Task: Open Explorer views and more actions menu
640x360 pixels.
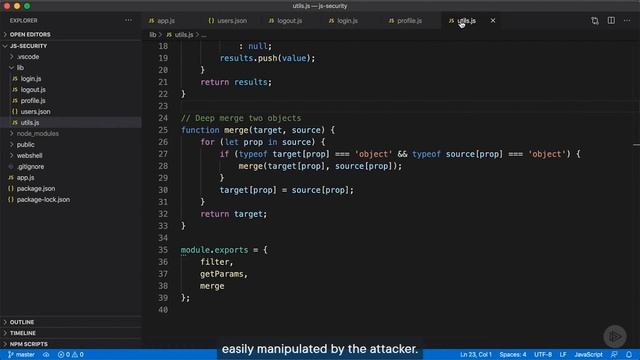Action: [128, 20]
